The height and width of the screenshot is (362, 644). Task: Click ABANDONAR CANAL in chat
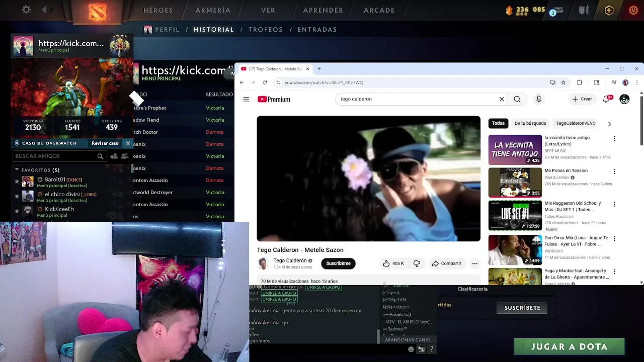408,340
